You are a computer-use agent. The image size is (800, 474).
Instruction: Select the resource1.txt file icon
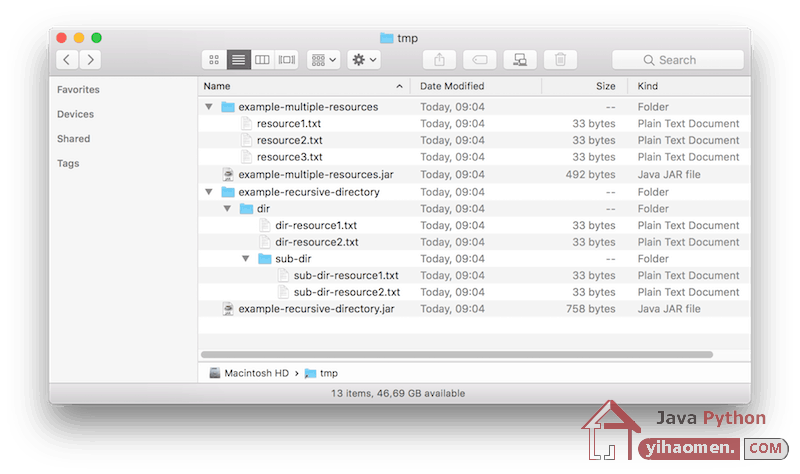pos(246,123)
